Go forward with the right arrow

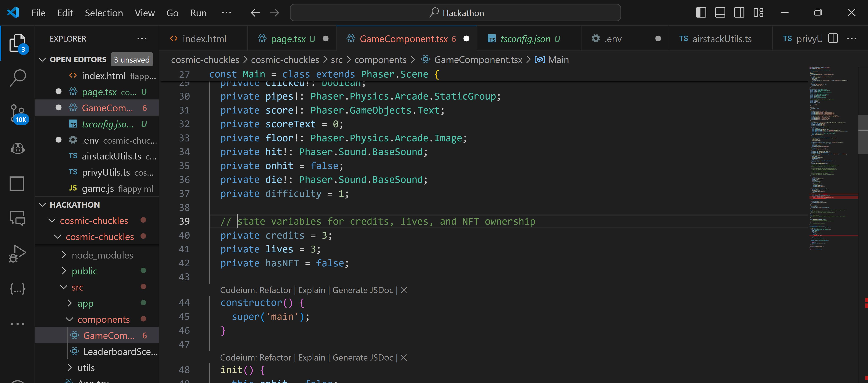point(275,13)
